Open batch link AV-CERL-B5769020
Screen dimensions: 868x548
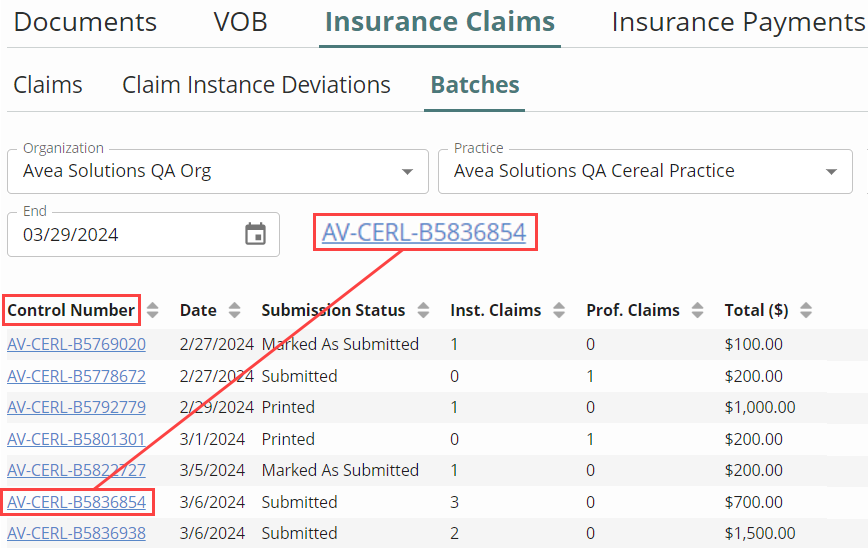76,344
